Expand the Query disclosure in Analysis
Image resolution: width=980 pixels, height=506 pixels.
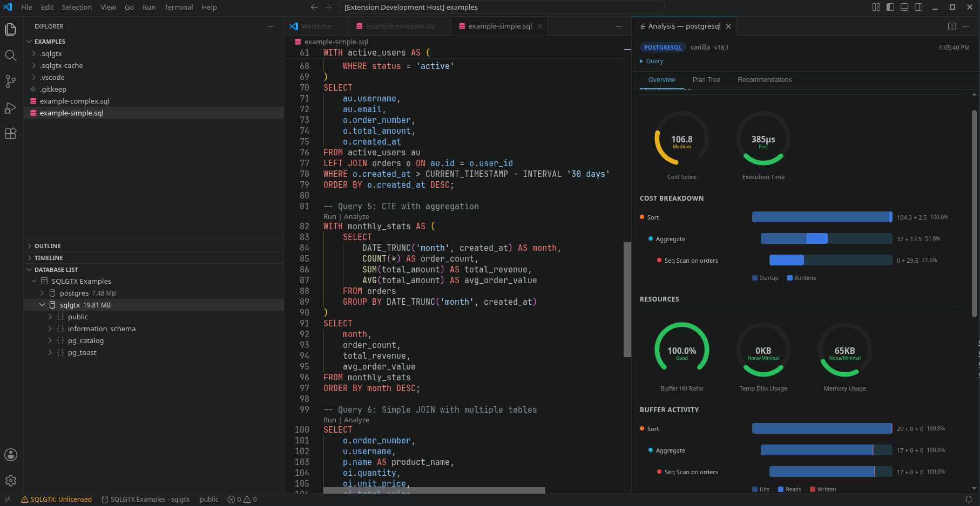click(651, 61)
